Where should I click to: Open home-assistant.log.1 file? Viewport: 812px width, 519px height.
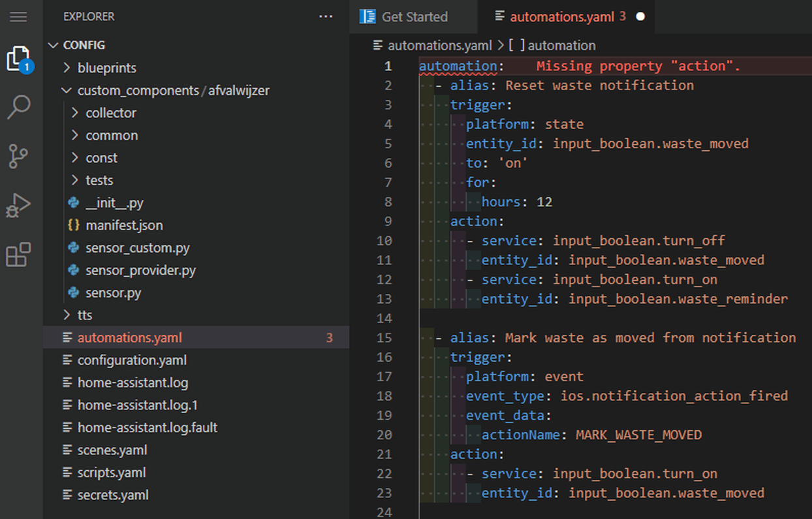pyautogui.click(x=196, y=405)
